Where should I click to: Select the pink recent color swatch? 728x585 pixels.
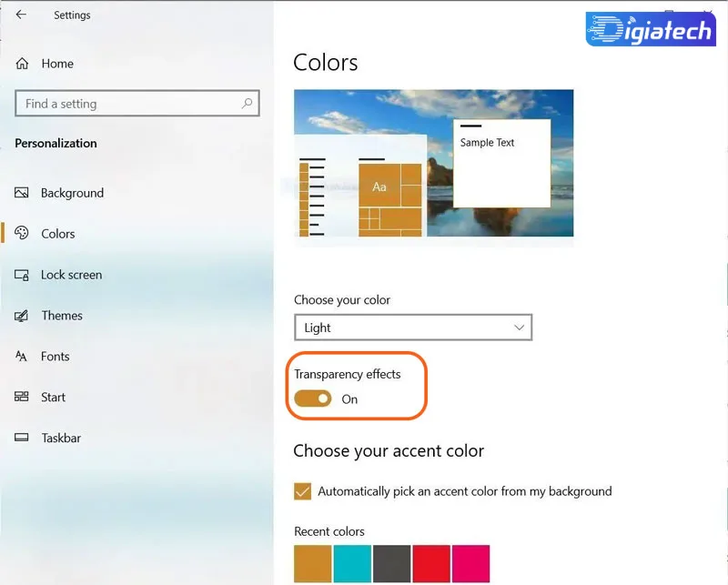tap(470, 564)
